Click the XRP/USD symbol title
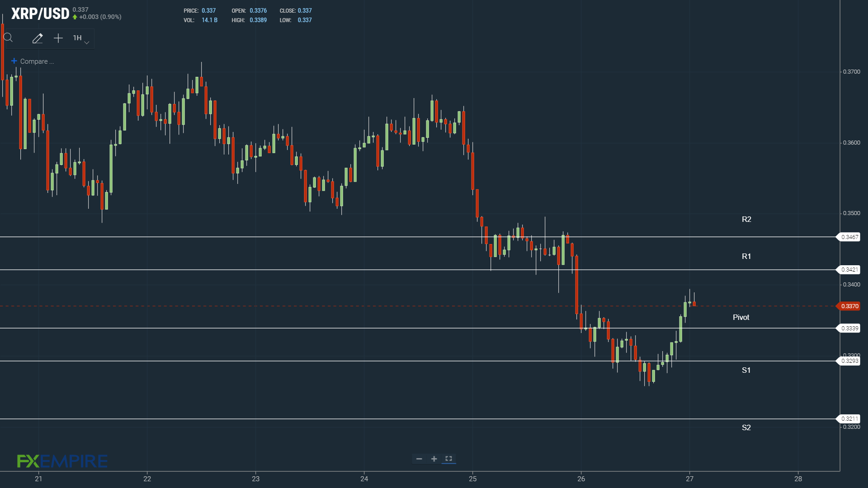 pyautogui.click(x=40, y=14)
